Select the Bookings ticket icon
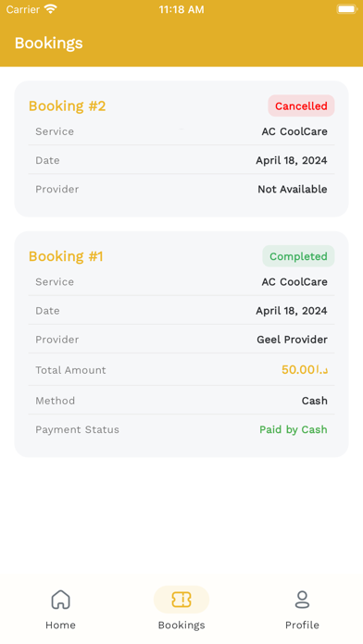363x644 pixels. tap(181, 600)
